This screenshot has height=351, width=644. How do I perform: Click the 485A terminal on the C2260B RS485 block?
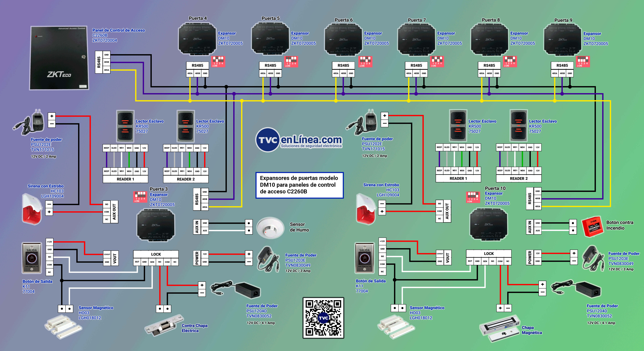pos(107,70)
